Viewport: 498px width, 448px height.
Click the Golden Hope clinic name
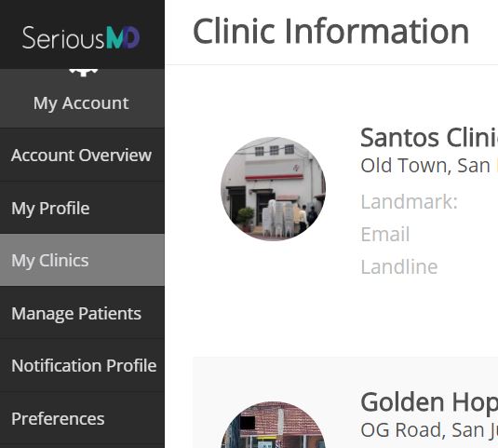429,402
